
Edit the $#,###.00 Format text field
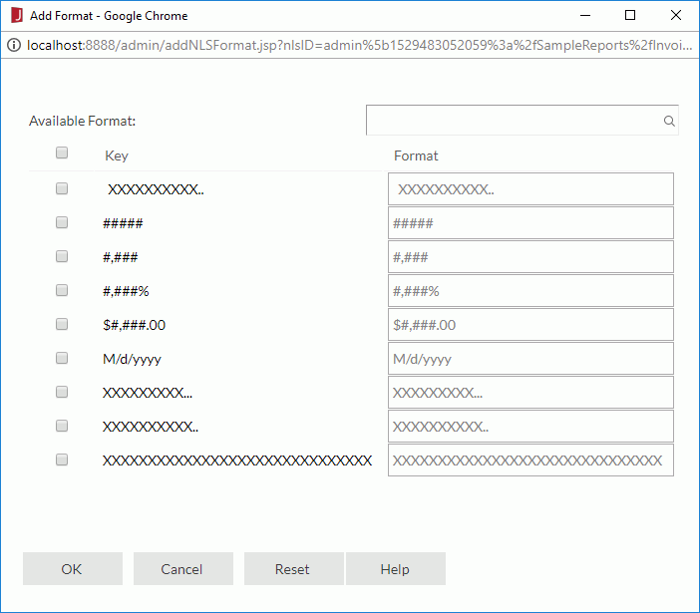(x=530, y=324)
